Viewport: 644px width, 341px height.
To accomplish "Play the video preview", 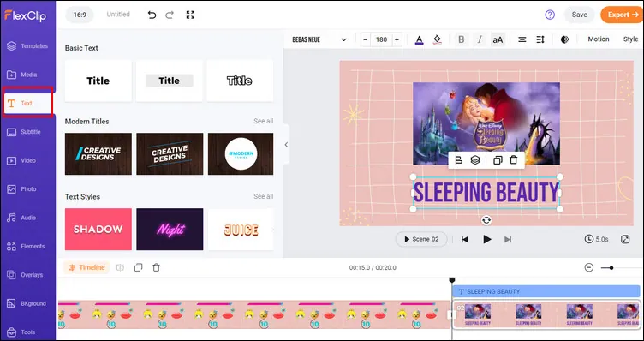I will [x=487, y=240].
